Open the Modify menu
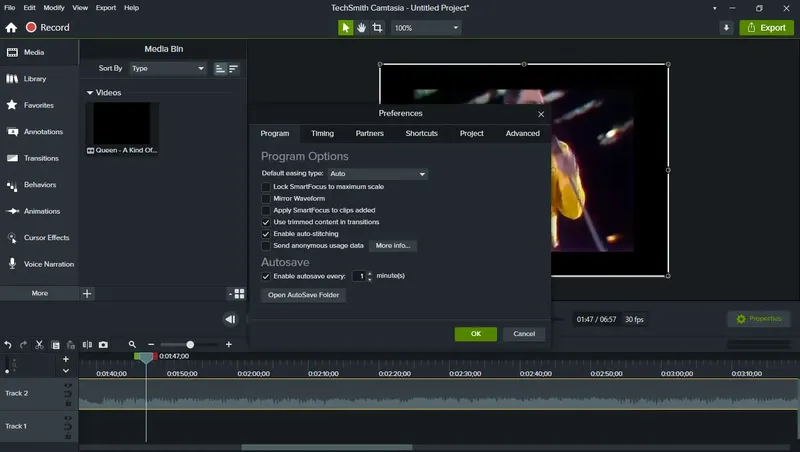The image size is (800, 452). pos(54,8)
